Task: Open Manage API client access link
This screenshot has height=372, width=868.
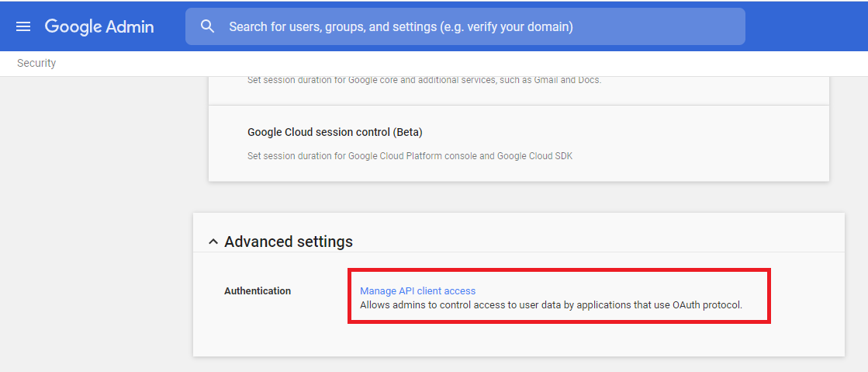Action: click(418, 290)
